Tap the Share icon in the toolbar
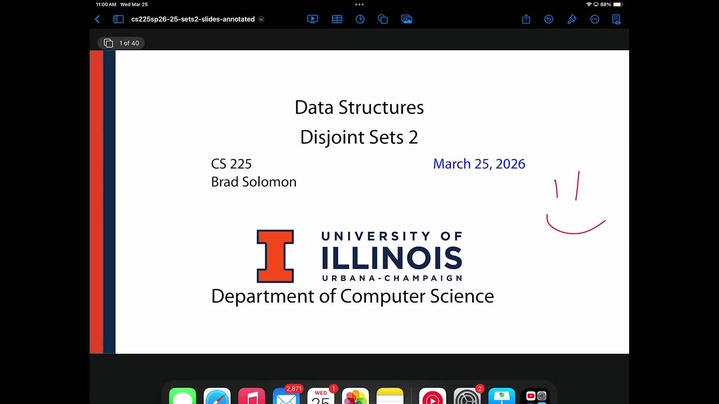Viewport: 719px width, 404px height. click(x=526, y=19)
